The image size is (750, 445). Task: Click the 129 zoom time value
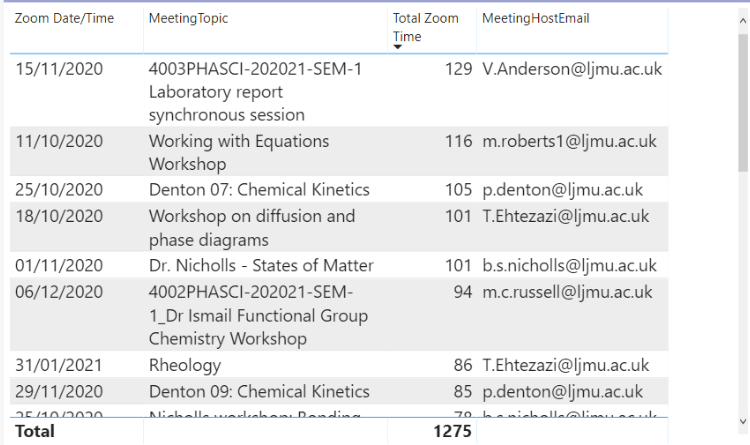(x=458, y=69)
